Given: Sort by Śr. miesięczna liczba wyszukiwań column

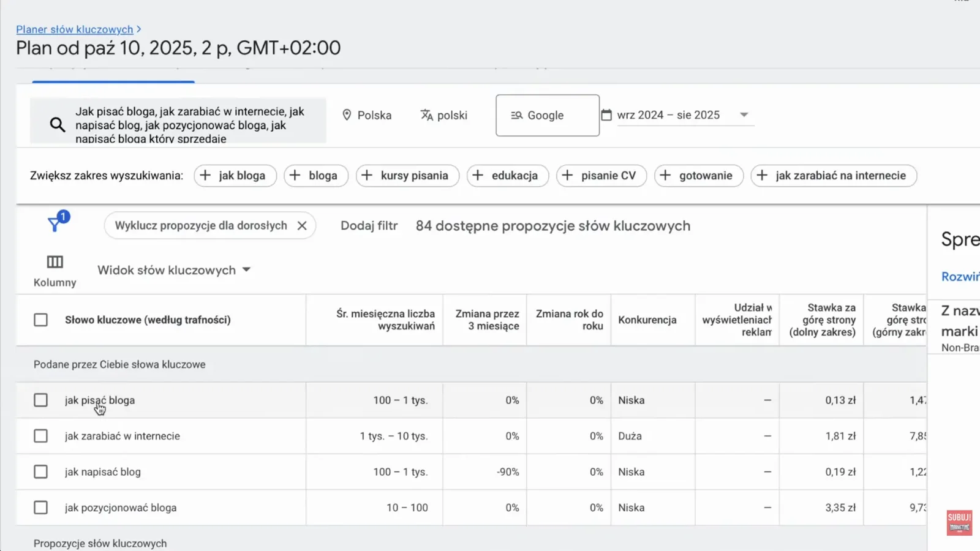Looking at the screenshot, I should coord(385,320).
